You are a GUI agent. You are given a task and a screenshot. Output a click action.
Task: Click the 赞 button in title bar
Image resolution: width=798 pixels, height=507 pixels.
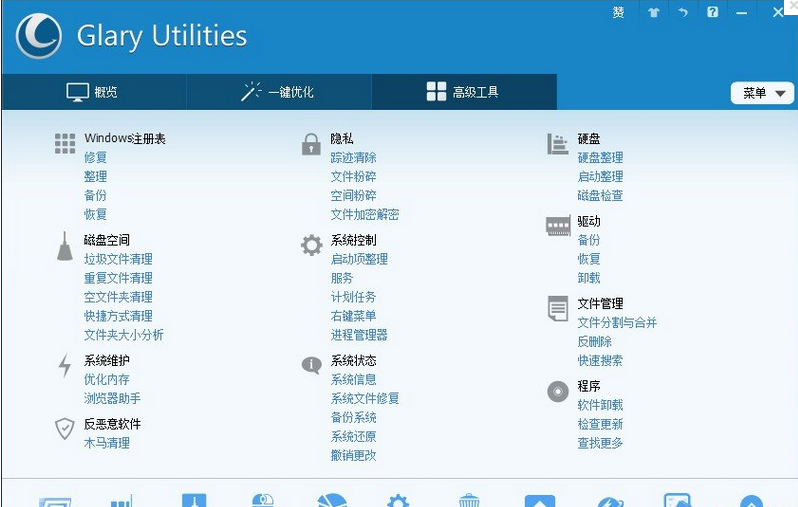click(618, 13)
